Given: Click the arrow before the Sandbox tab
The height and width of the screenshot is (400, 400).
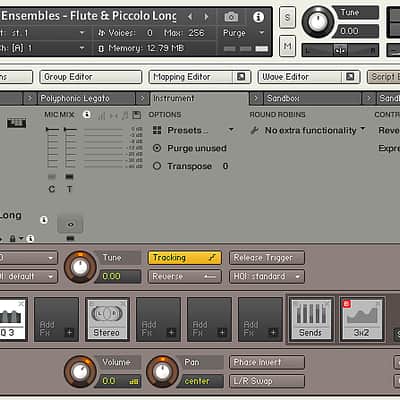Looking at the screenshot, I should click(x=256, y=98).
